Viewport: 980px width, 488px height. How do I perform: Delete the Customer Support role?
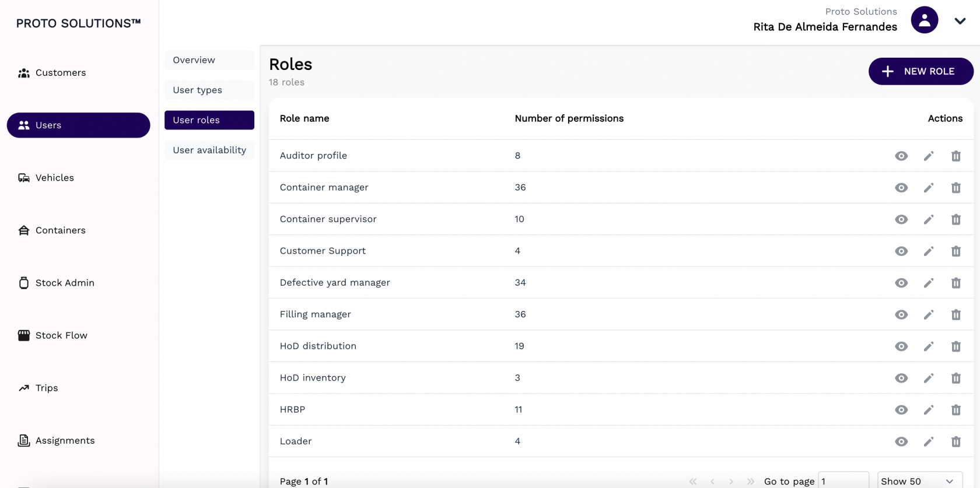tap(956, 251)
